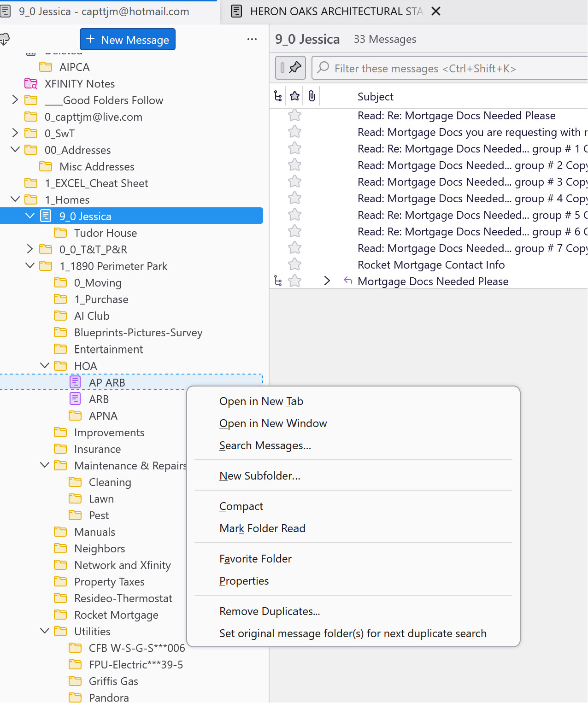Expand the Mortgage Docs Needed Please thread
The image size is (588, 703).
[x=327, y=281]
